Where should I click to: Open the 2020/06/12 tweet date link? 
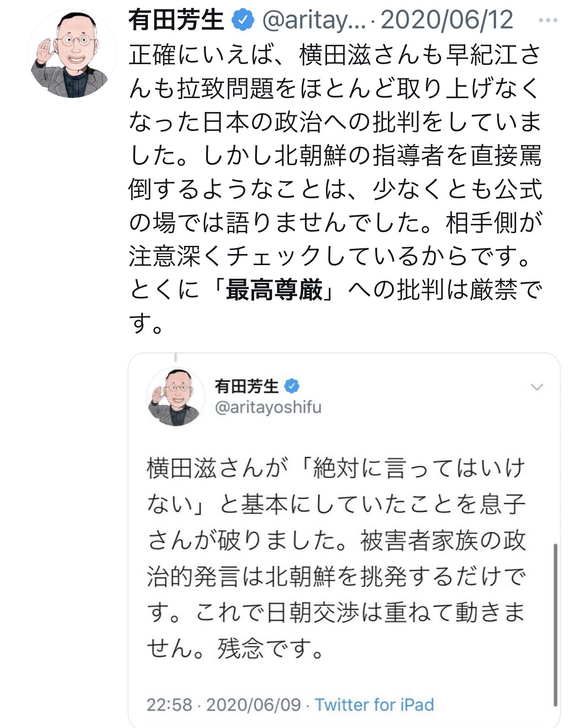click(446, 20)
